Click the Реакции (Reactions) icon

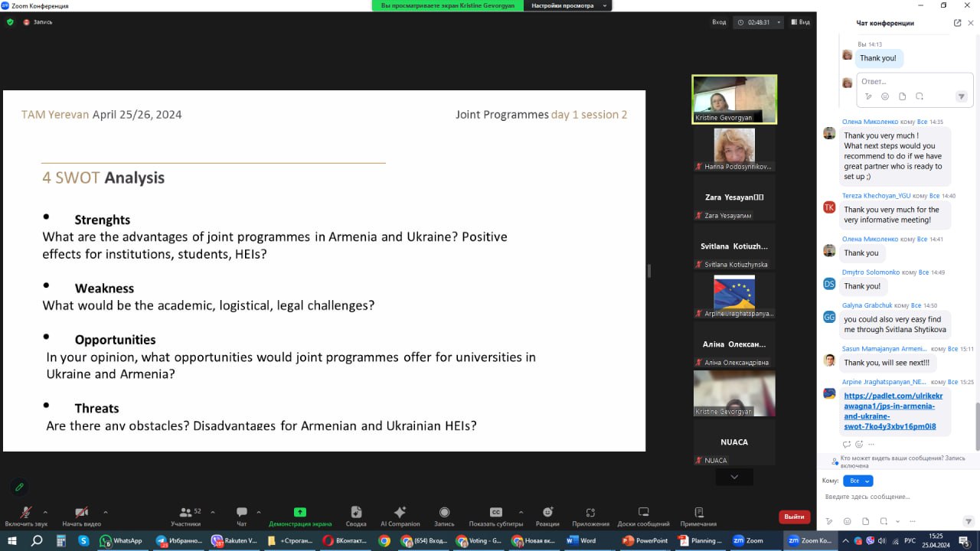pyautogui.click(x=547, y=513)
